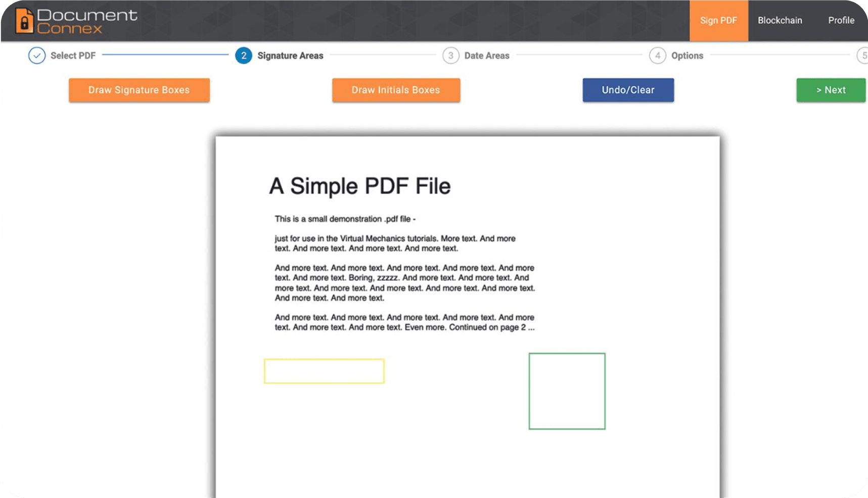Click the step 4 number circle

[657, 56]
